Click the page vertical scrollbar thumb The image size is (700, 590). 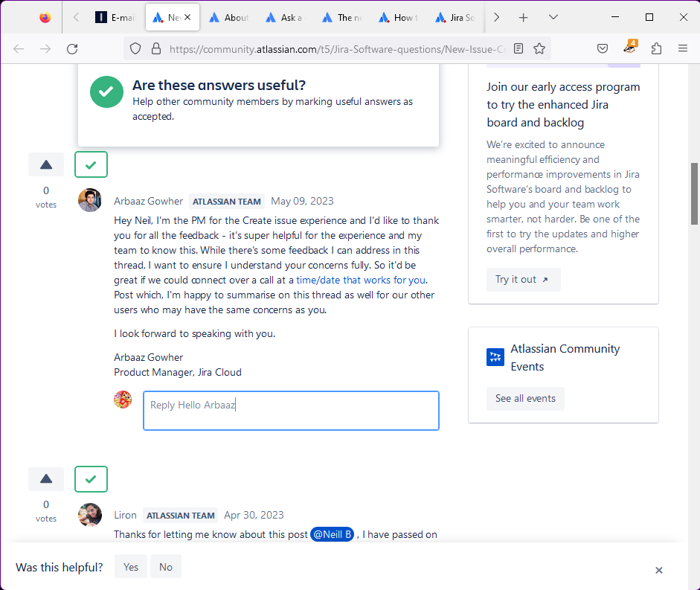[695, 194]
